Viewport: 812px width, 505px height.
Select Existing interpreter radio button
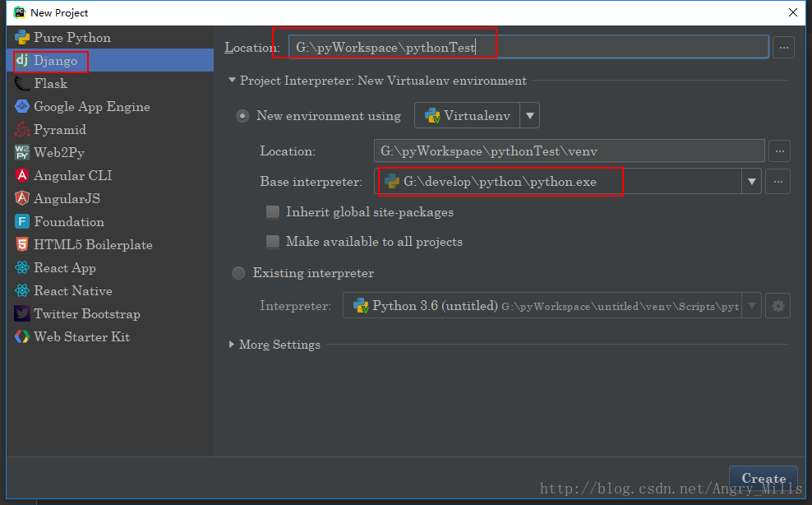pyautogui.click(x=238, y=273)
